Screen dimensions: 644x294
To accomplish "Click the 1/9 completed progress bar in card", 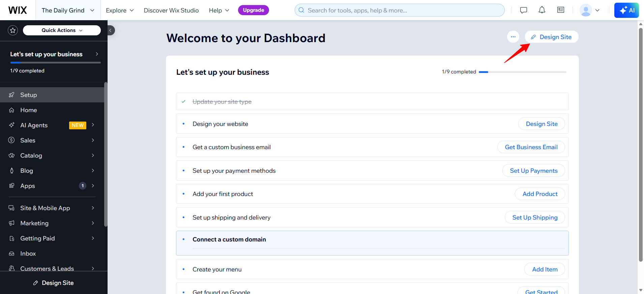I will [x=523, y=72].
